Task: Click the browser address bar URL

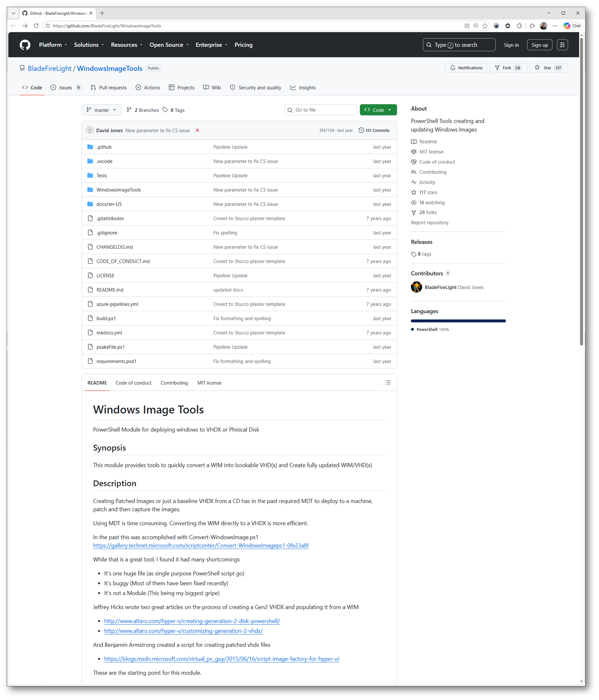Action: click(x=107, y=26)
